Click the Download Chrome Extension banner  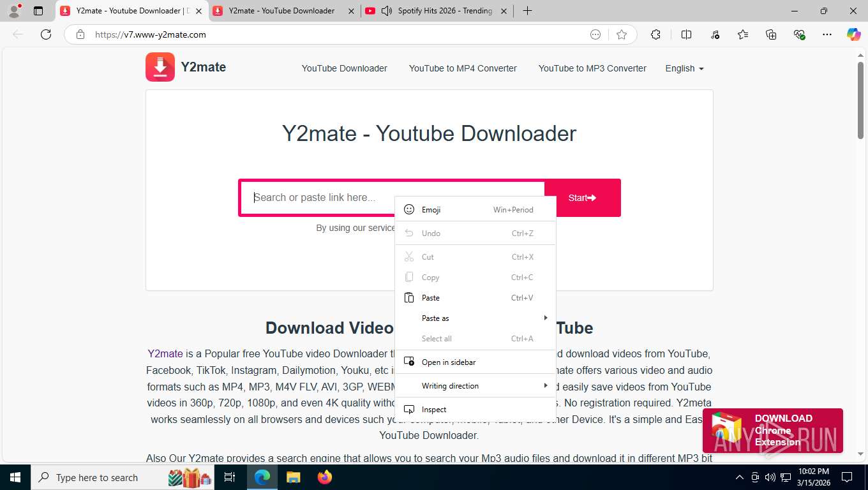(773, 430)
